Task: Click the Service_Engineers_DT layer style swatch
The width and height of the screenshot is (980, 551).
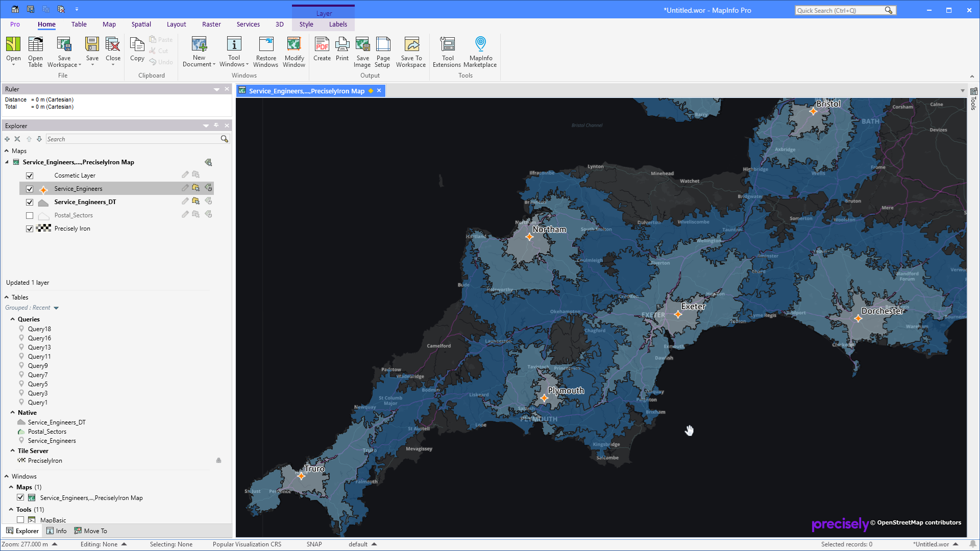Action: point(43,203)
